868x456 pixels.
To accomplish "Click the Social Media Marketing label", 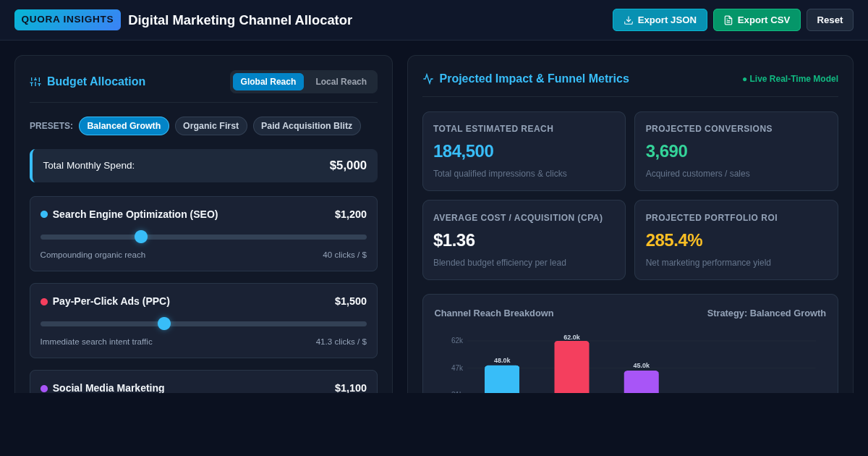I will [x=109, y=388].
